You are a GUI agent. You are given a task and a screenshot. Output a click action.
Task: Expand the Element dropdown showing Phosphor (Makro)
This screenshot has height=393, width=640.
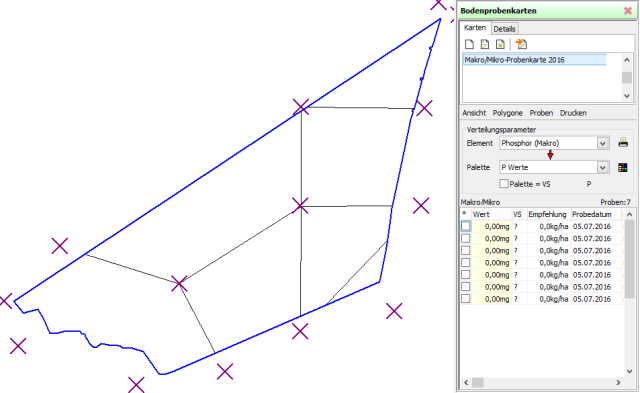(x=603, y=143)
